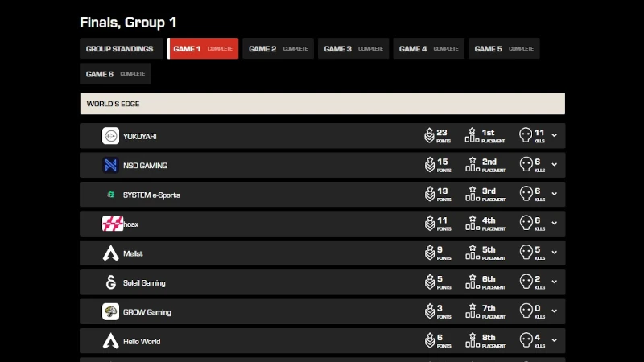Click Mellst's kills skull icon

(x=526, y=252)
